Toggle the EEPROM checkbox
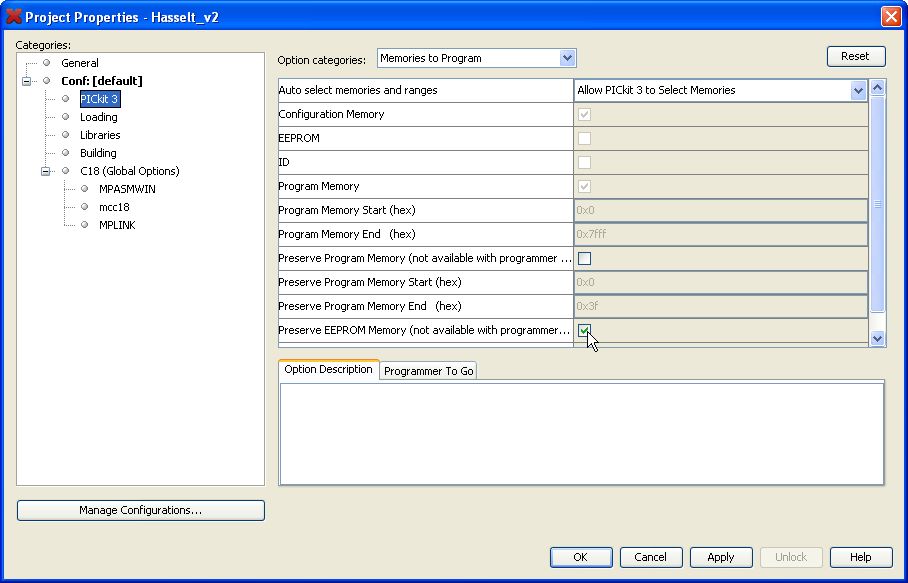 click(584, 138)
